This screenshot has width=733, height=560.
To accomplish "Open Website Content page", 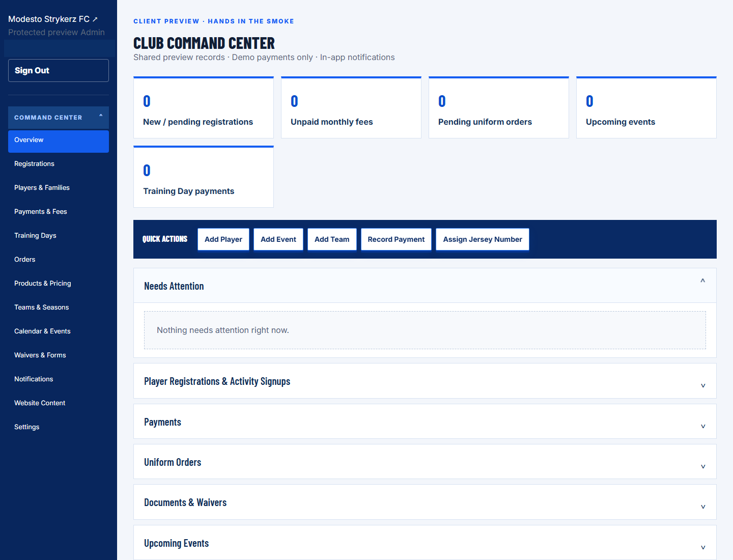I will pyautogui.click(x=59, y=403).
